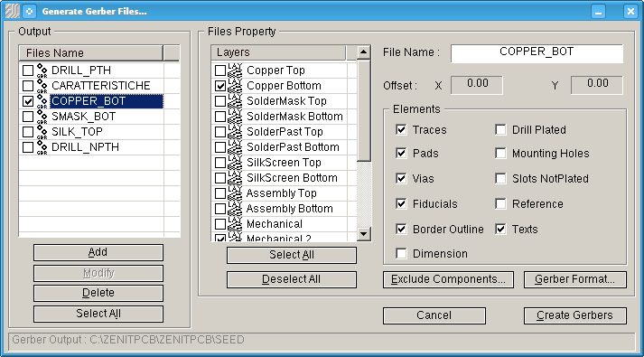Viewport: 644px width, 357px height.
Task: Click the layer icon beside SilkScreen Top
Action: (x=235, y=163)
